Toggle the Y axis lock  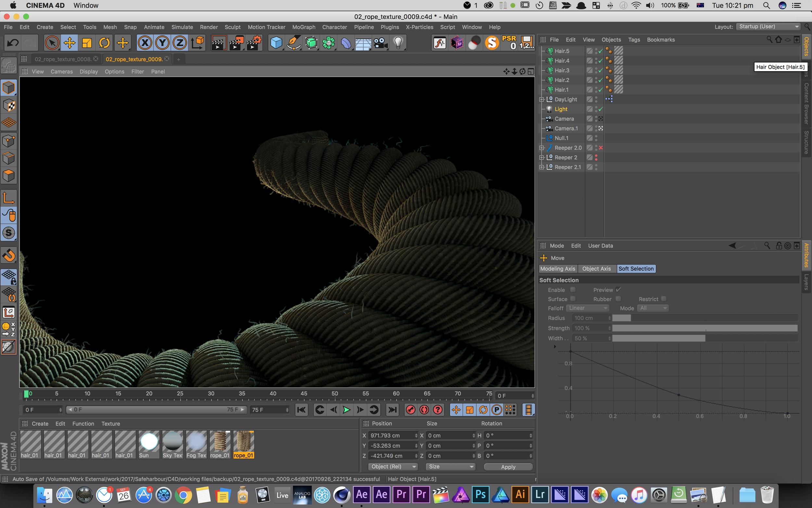[162, 43]
